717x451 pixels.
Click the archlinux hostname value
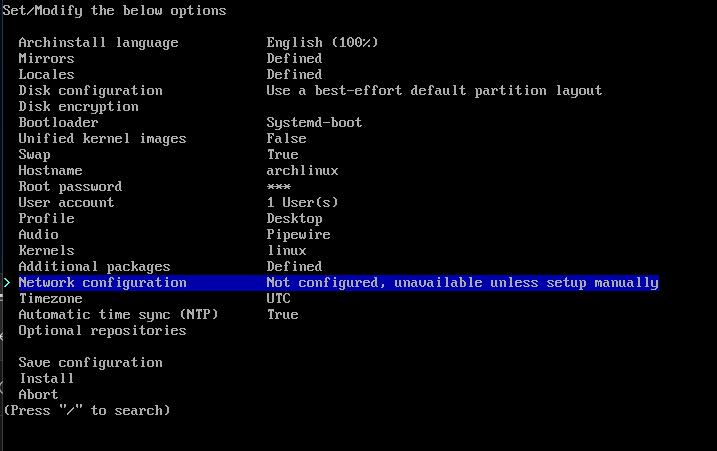302,171
